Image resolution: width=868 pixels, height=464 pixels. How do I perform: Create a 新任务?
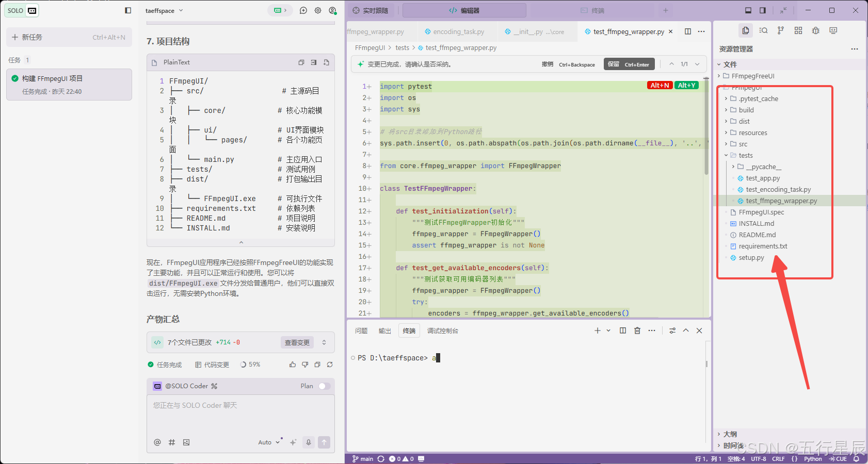pyautogui.click(x=69, y=37)
